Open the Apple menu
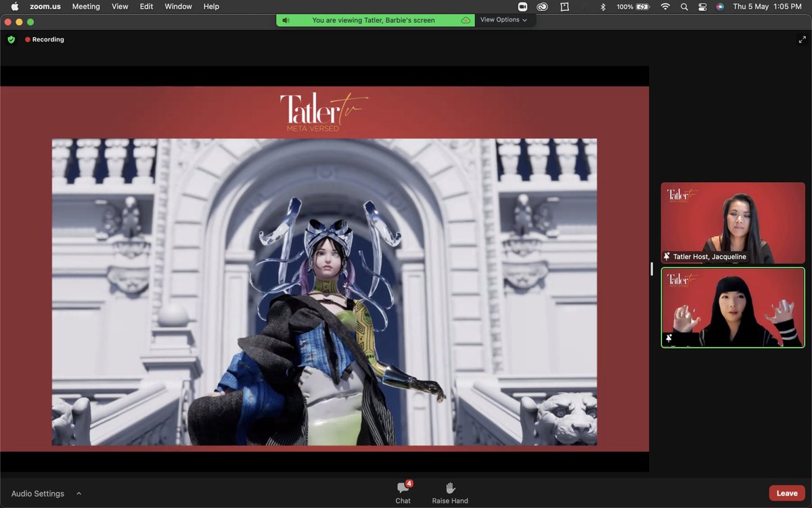The image size is (812, 508). tap(15, 6)
